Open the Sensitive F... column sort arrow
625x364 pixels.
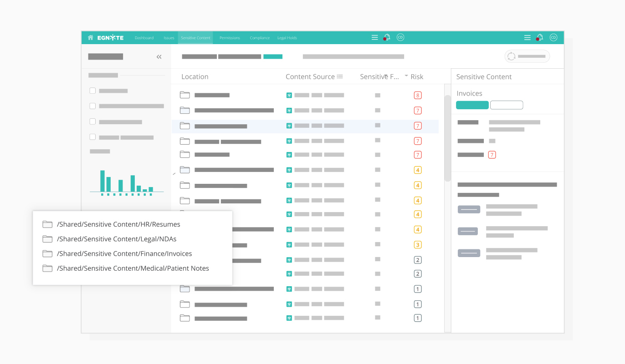[x=386, y=76]
